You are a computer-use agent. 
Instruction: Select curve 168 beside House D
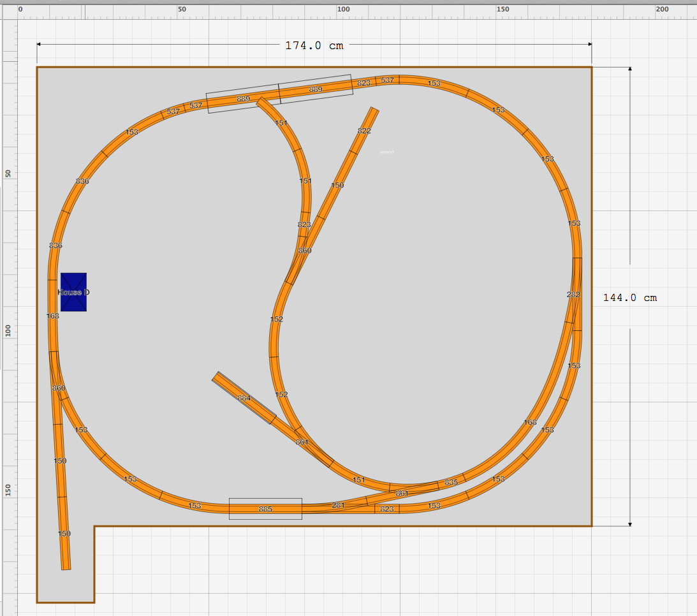click(x=52, y=314)
